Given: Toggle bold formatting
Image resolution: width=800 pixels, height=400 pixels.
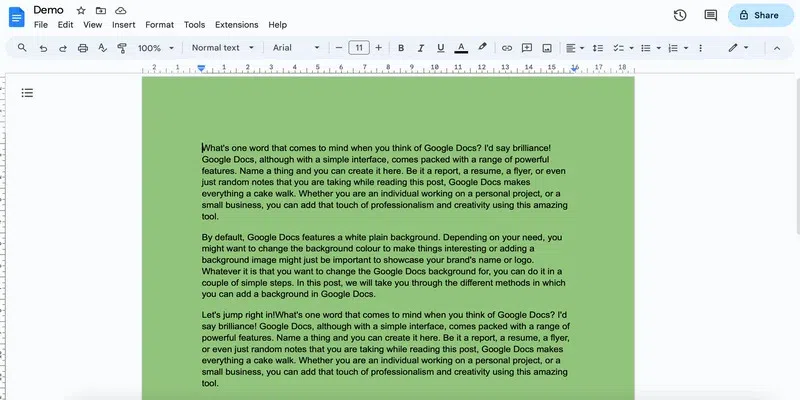Looking at the screenshot, I should point(401,48).
